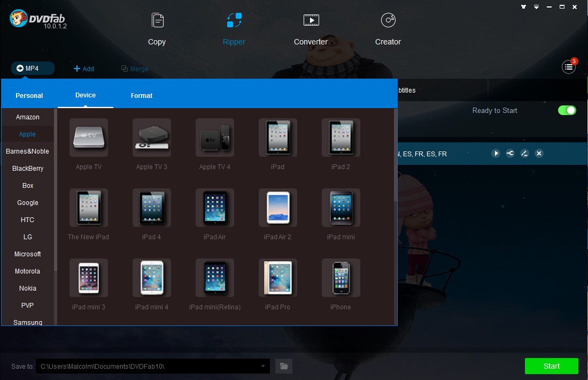Image resolution: width=588 pixels, height=380 pixels.
Task: Open the Copy module
Action: pyautogui.click(x=157, y=29)
